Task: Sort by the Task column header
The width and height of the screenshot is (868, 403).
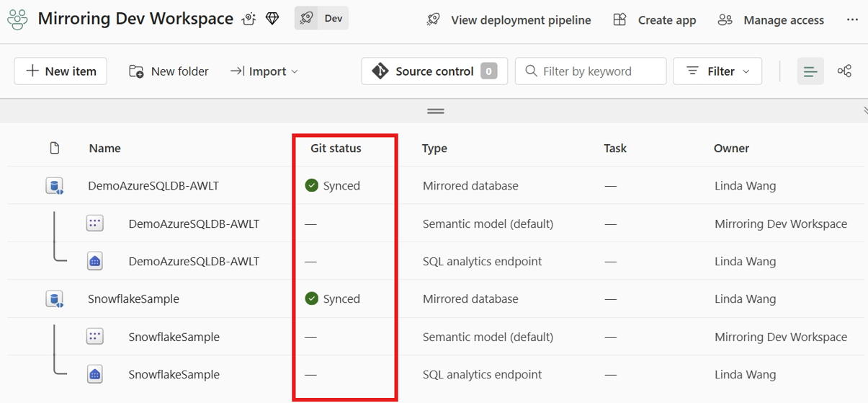Action: click(x=615, y=148)
